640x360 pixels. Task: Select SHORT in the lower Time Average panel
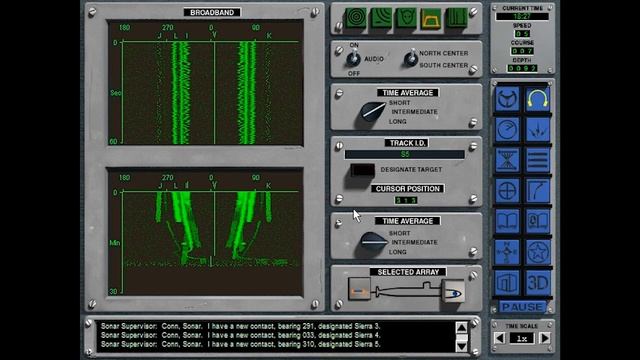tap(400, 233)
